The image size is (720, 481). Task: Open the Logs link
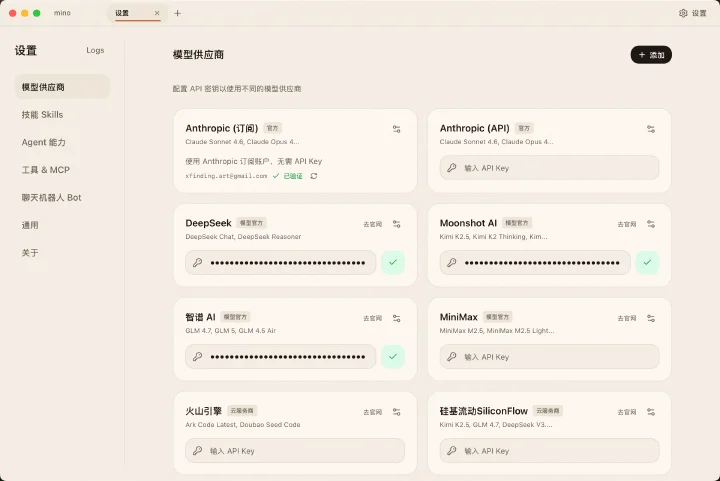click(x=95, y=50)
